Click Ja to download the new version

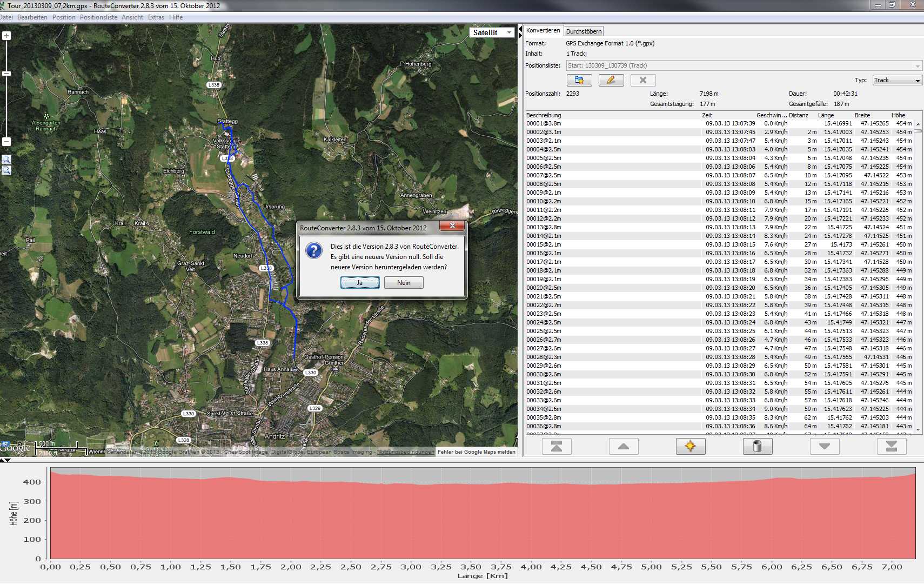pos(359,283)
